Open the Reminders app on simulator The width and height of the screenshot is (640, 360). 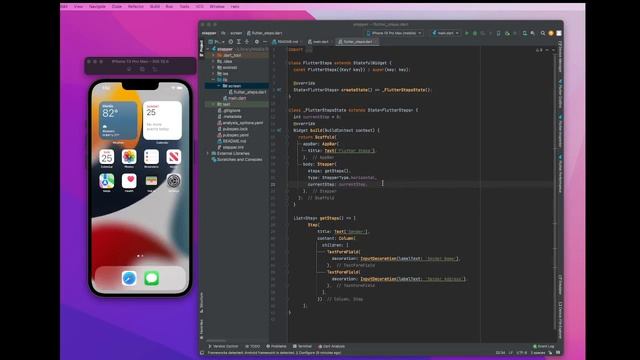tap(151, 157)
